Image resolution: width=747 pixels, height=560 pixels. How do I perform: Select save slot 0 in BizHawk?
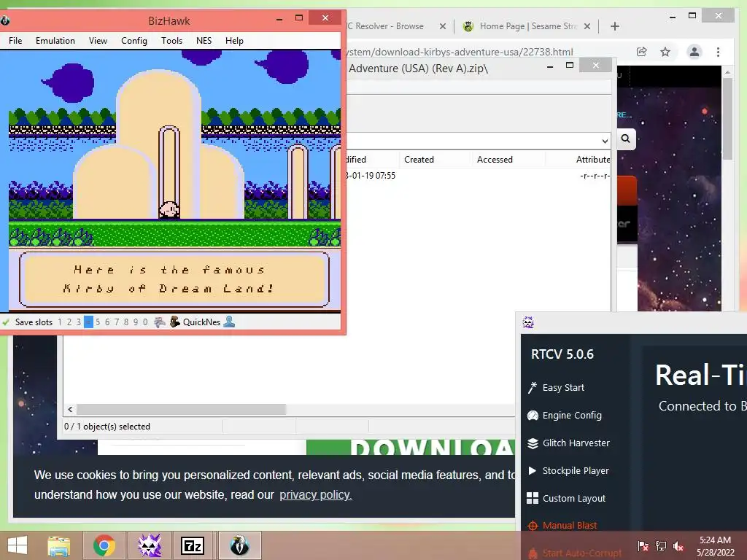tap(145, 322)
